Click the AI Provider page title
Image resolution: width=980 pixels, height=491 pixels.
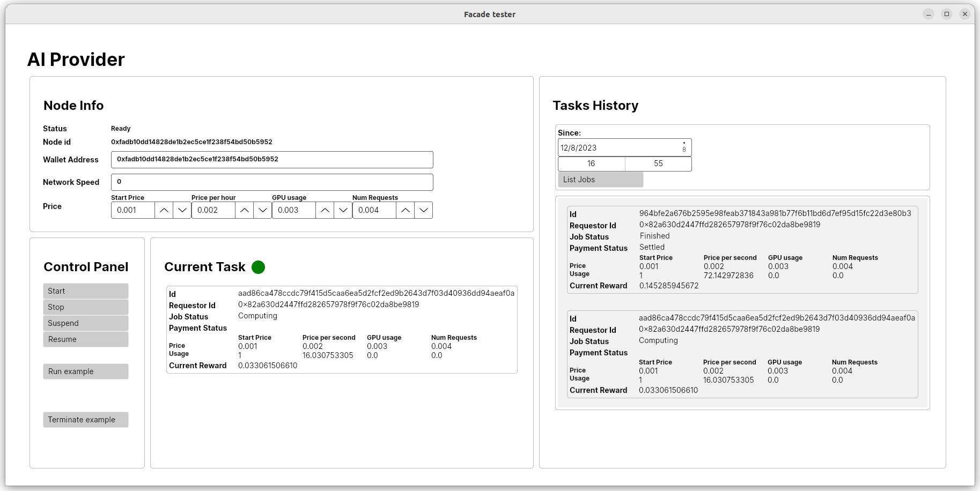click(76, 59)
